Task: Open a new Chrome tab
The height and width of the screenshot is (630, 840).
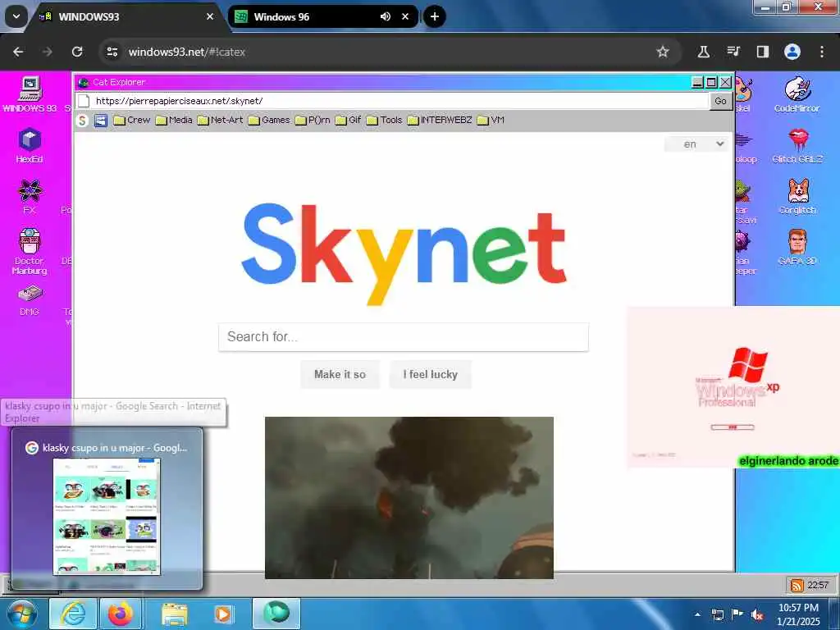Action: pos(435,16)
